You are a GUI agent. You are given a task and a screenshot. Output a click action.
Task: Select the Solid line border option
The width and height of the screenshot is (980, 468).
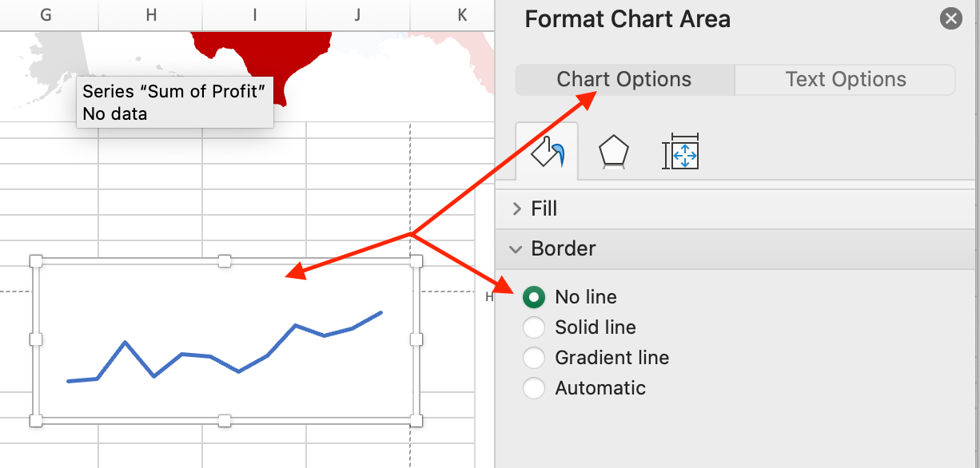(x=534, y=327)
